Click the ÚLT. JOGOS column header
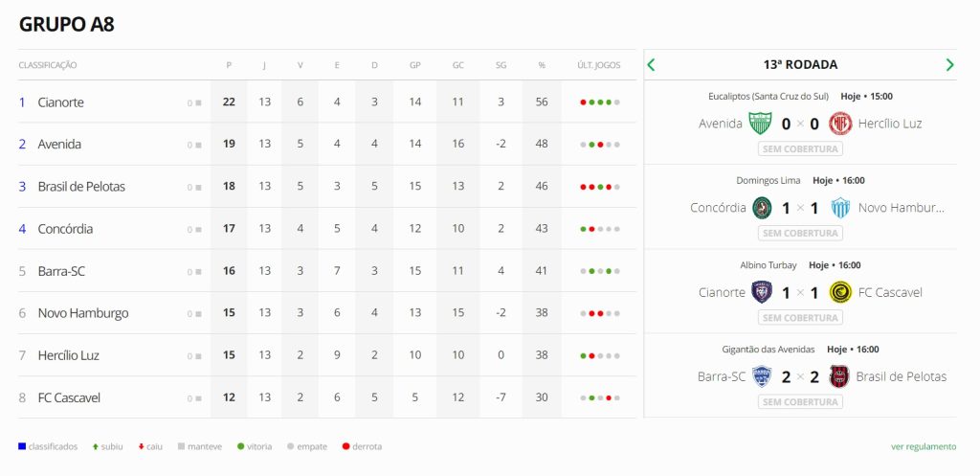Screen dimensions: 980x476 click(x=599, y=65)
